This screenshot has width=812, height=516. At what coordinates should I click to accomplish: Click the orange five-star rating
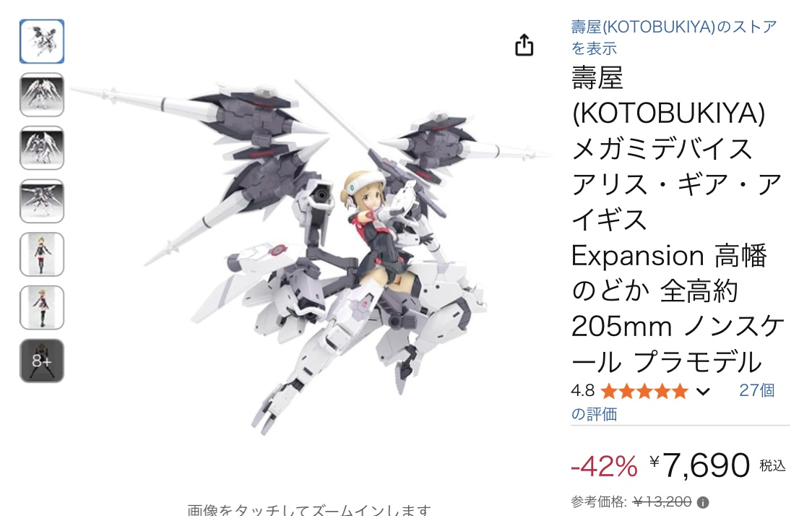(644, 392)
